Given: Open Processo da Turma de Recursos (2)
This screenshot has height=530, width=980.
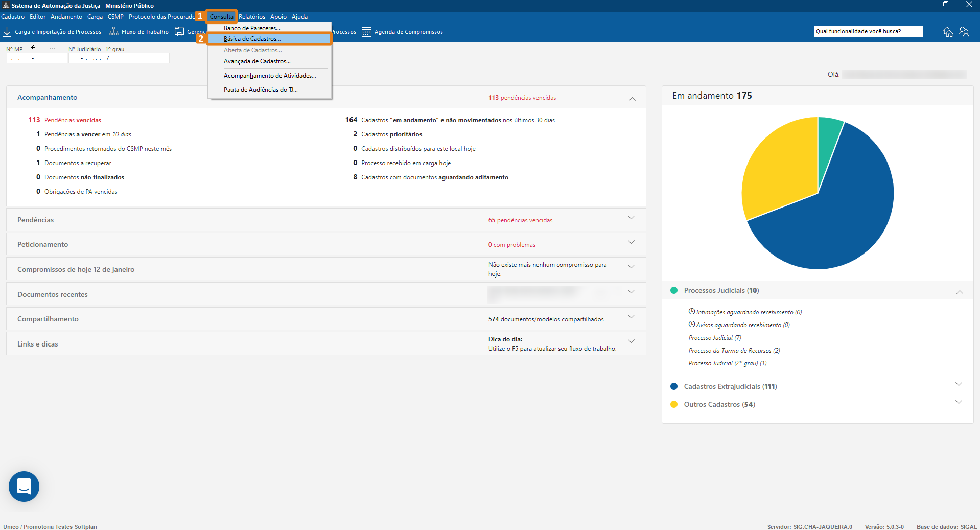Looking at the screenshot, I should (734, 351).
